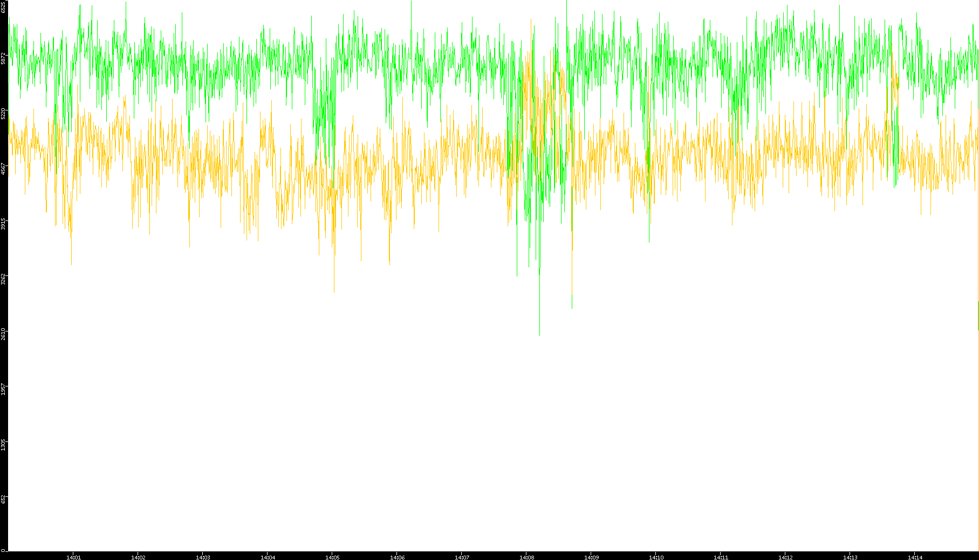Image resolution: width=979 pixels, height=560 pixels.
Task: Click the 14:13 time axis label
Action: (x=850, y=557)
